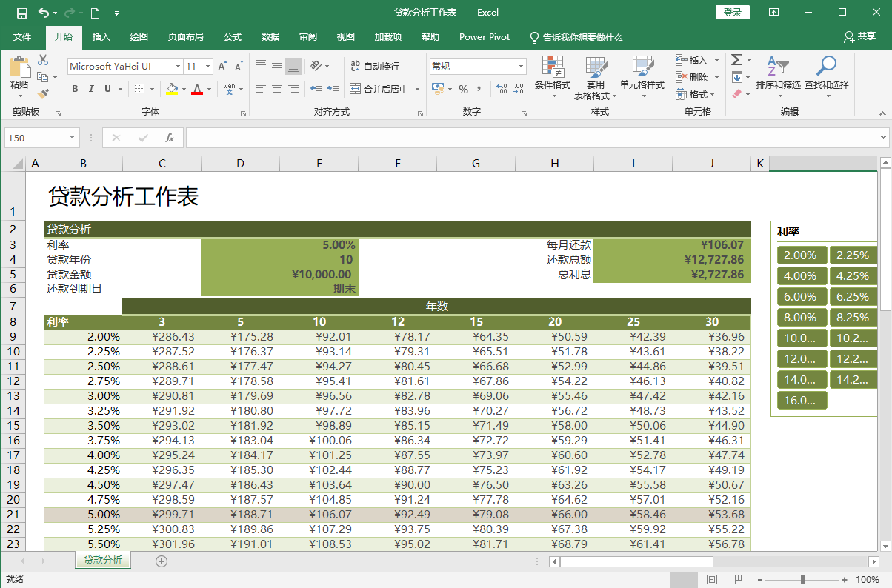Switch to Page Break Preview in status bar
This screenshot has height=588, width=892.
[739, 579]
